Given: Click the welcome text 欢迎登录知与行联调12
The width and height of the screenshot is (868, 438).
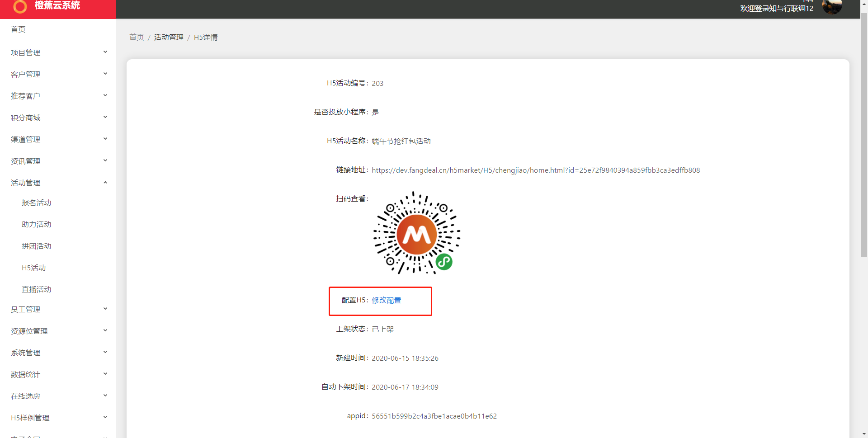Looking at the screenshot, I should pyautogui.click(x=777, y=8).
